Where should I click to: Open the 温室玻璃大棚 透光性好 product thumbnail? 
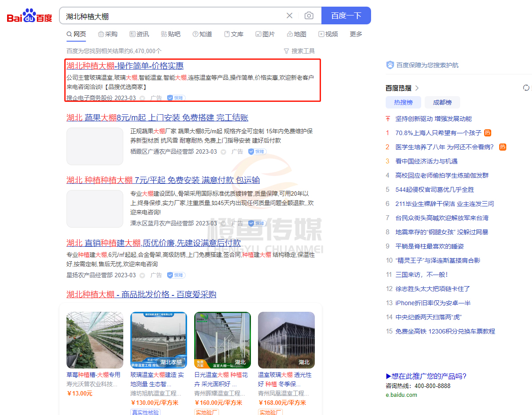pyautogui.click(x=286, y=340)
